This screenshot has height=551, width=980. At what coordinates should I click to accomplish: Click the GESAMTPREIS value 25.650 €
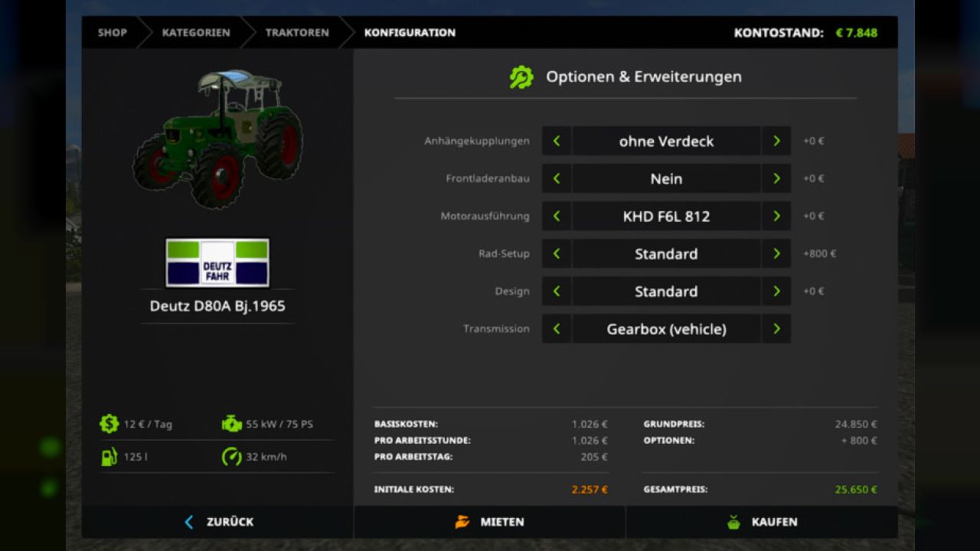(x=856, y=489)
